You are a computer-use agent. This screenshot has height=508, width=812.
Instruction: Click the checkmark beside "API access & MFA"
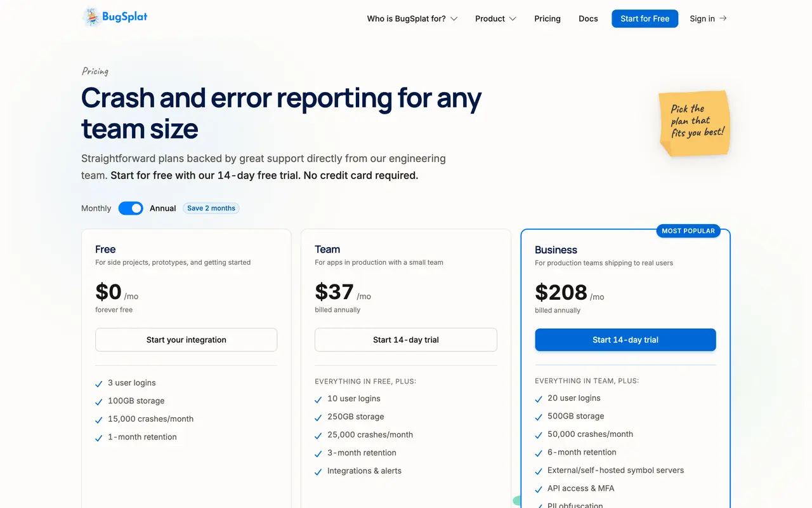click(x=539, y=489)
